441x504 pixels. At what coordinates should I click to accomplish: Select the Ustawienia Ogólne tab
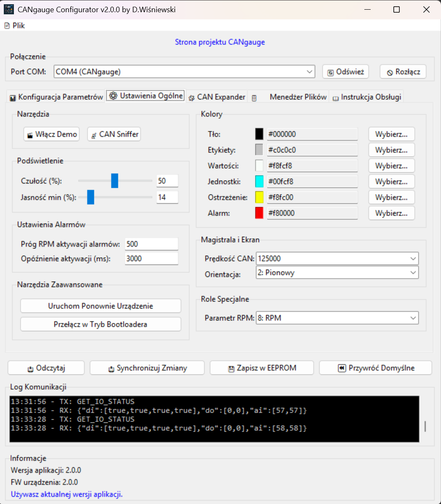point(146,96)
